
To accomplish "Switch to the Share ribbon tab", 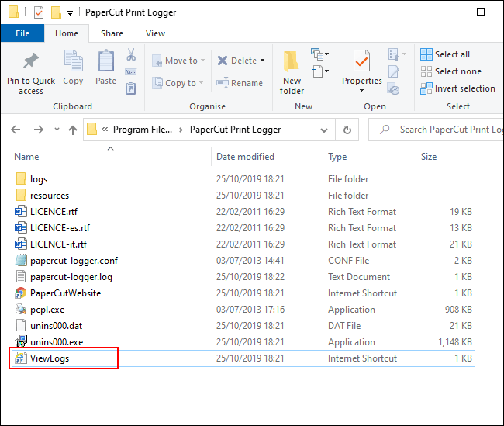I will 112,33.
